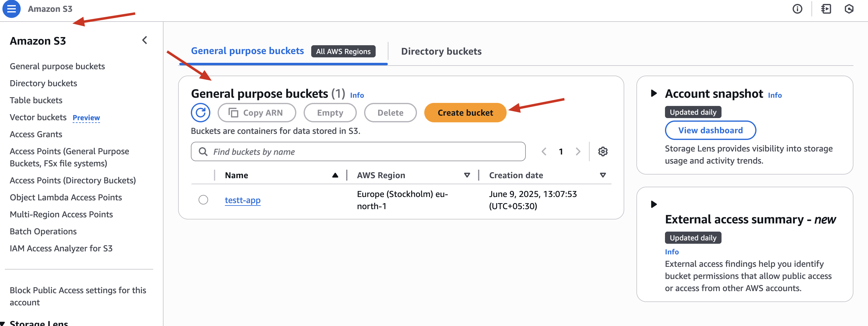Open Block Public Access settings for this account

pyautogui.click(x=78, y=296)
